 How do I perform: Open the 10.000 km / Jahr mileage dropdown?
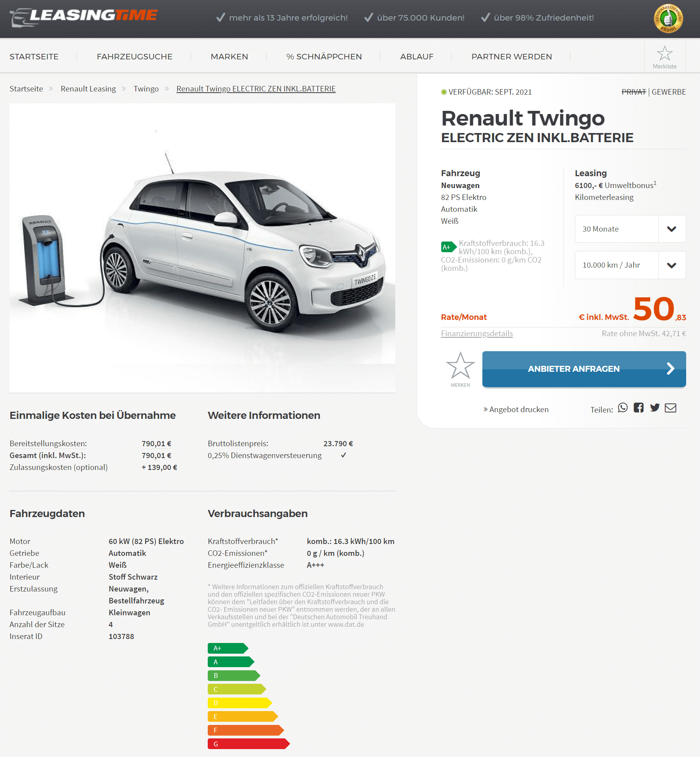click(x=630, y=265)
